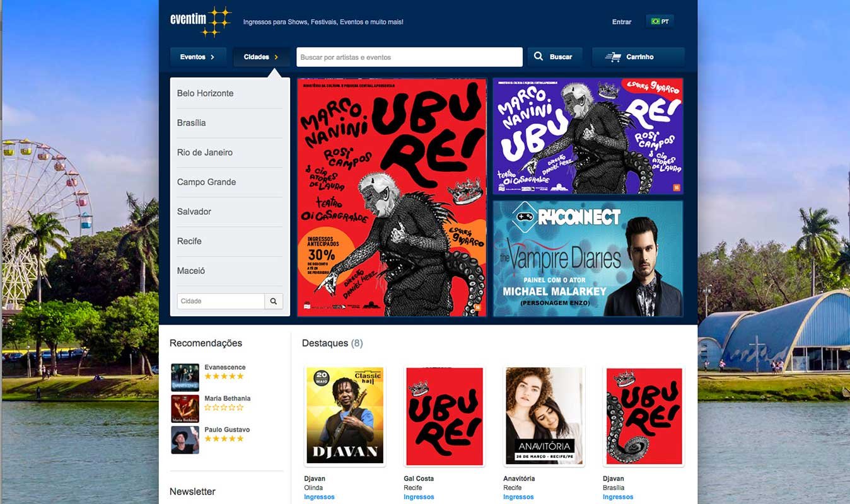Click Ingressos link for Gal Costa
Image resolution: width=850 pixels, height=504 pixels.
[x=419, y=497]
